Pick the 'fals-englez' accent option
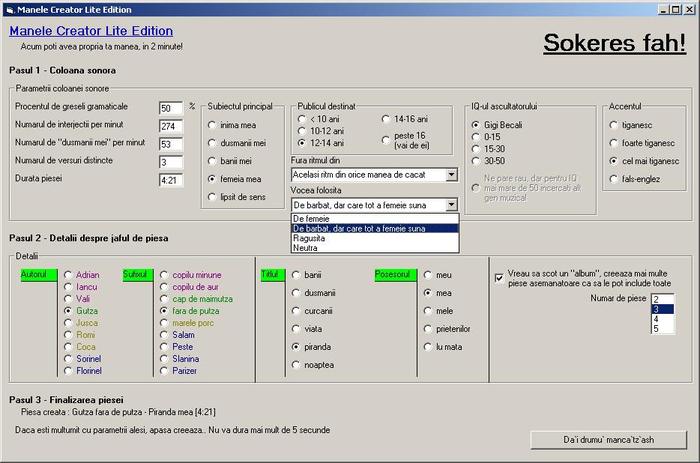The width and height of the screenshot is (700, 463). (x=614, y=179)
